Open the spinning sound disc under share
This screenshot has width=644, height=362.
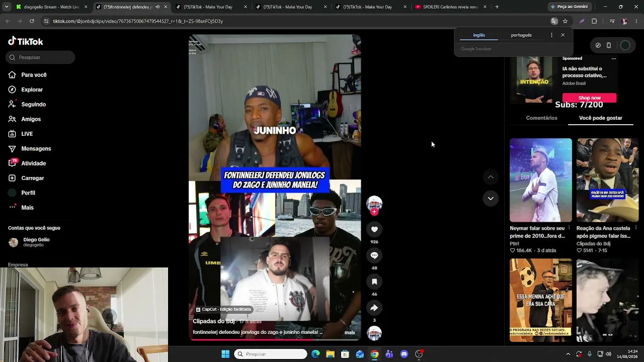374,333
